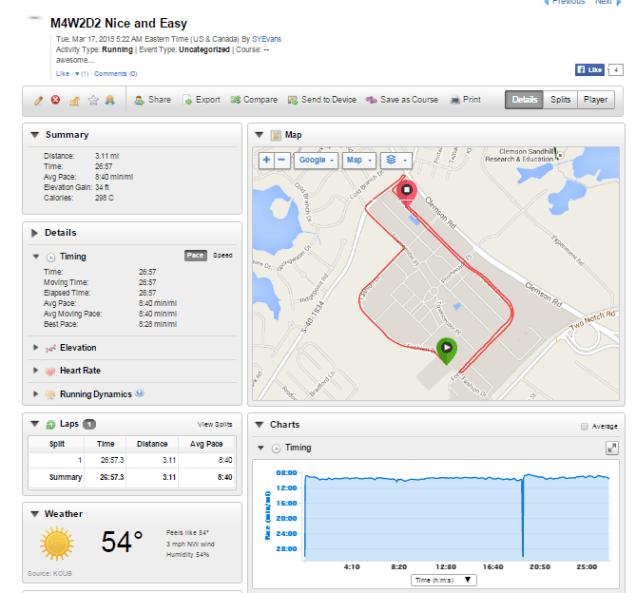Collapse the Timing chart section

click(x=261, y=448)
